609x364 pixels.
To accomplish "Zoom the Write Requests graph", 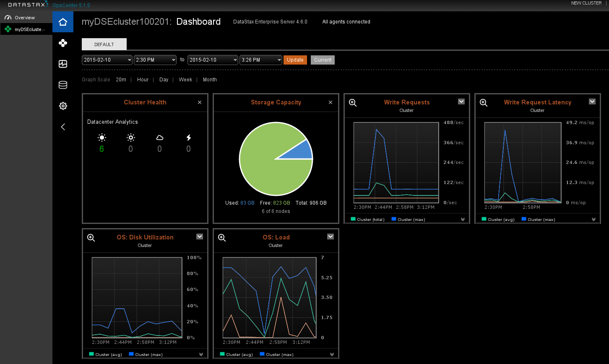I will tap(353, 102).
